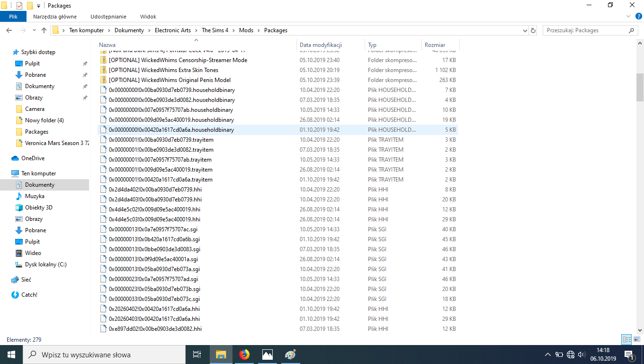644x364 pixels.
Task: Click The Sims 4 breadcrumb
Action: point(215,30)
